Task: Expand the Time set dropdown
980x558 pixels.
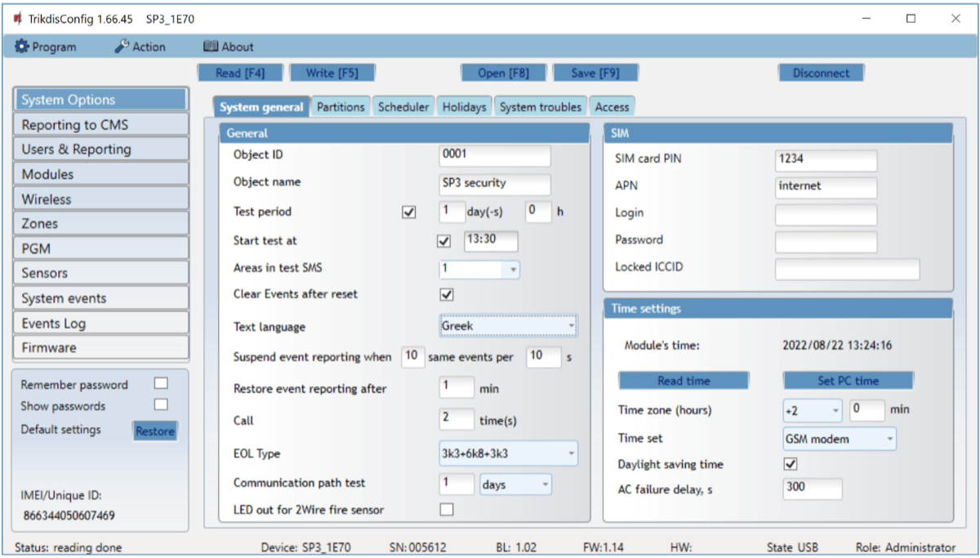Action: [x=838, y=439]
